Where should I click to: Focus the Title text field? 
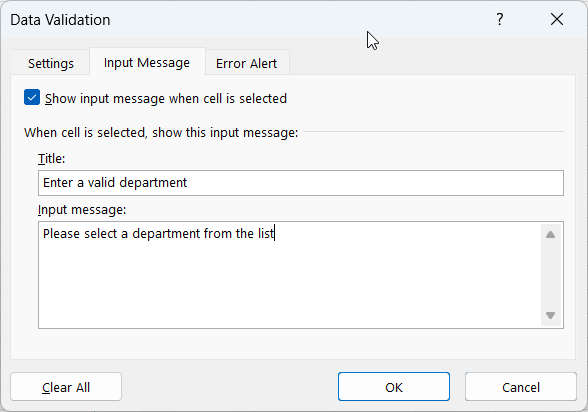coord(301,183)
